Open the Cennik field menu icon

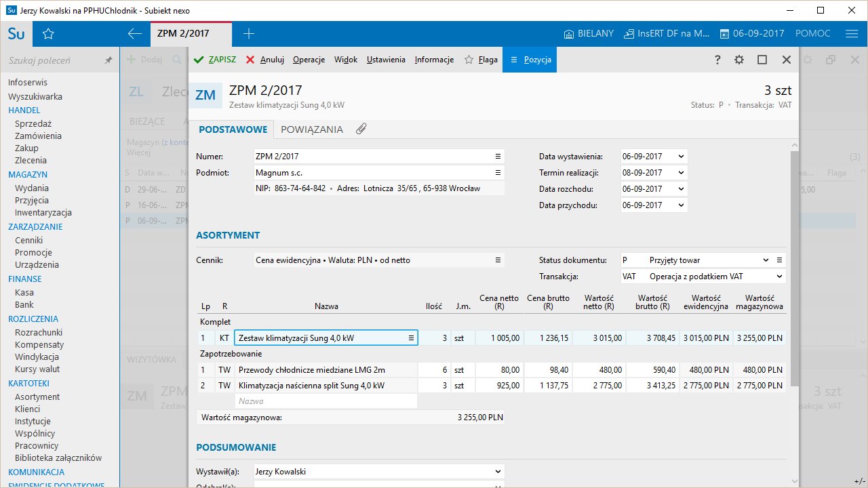tap(498, 260)
